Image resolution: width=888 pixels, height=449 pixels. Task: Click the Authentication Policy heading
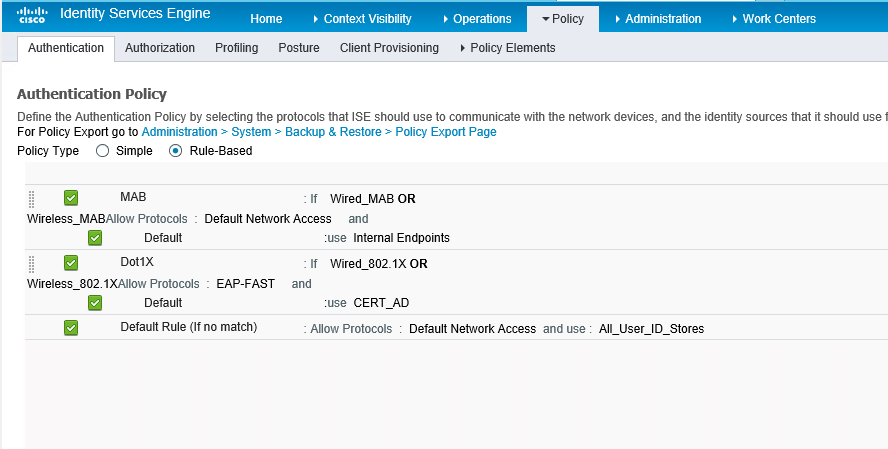click(92, 94)
